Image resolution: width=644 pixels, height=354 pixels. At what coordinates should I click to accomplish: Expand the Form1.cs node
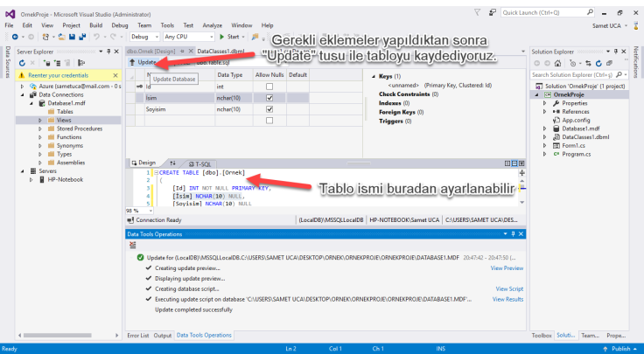pos(545,146)
